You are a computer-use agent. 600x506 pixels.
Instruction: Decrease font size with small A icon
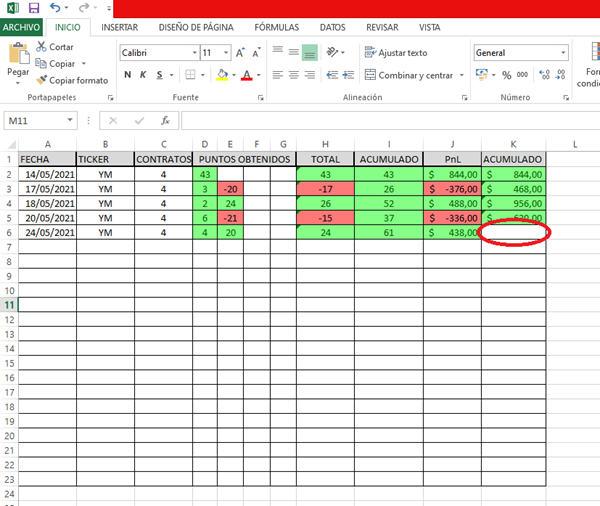coord(256,52)
